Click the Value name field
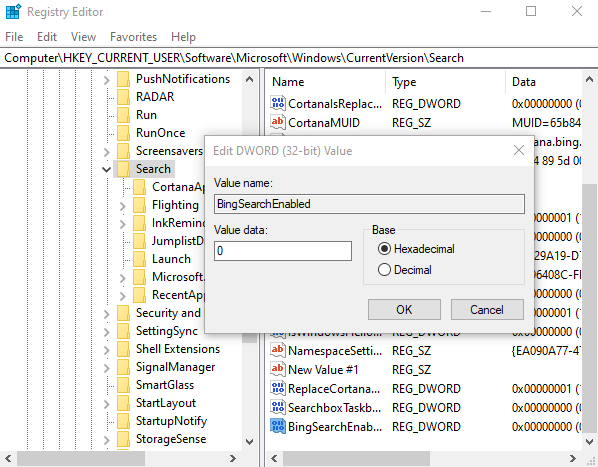 point(369,204)
